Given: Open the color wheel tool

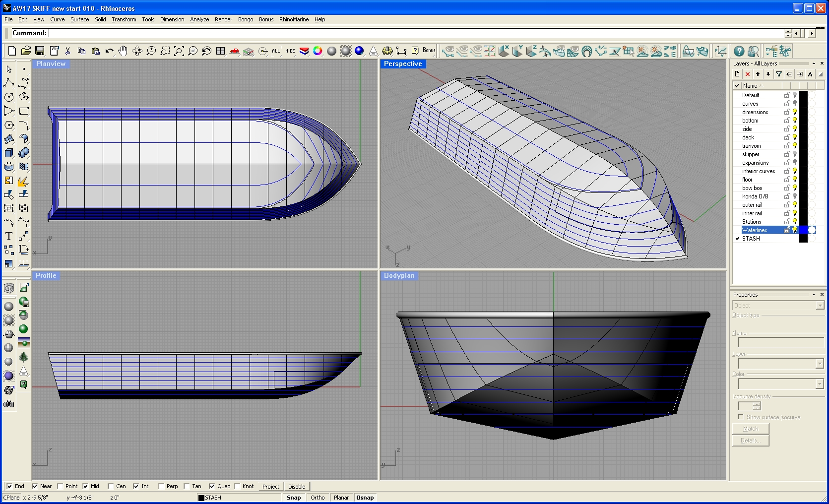Looking at the screenshot, I should [318, 51].
